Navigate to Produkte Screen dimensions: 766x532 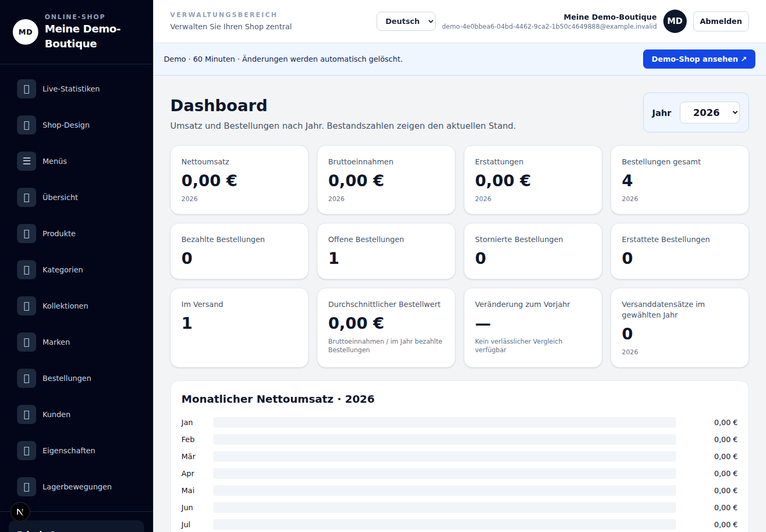[77, 234]
